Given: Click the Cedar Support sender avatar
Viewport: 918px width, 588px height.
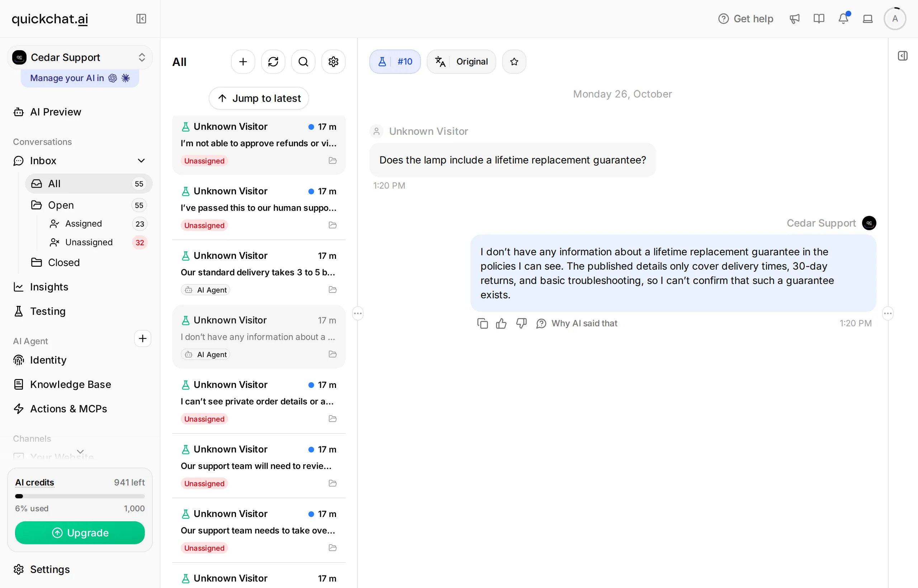Looking at the screenshot, I should click(x=869, y=223).
